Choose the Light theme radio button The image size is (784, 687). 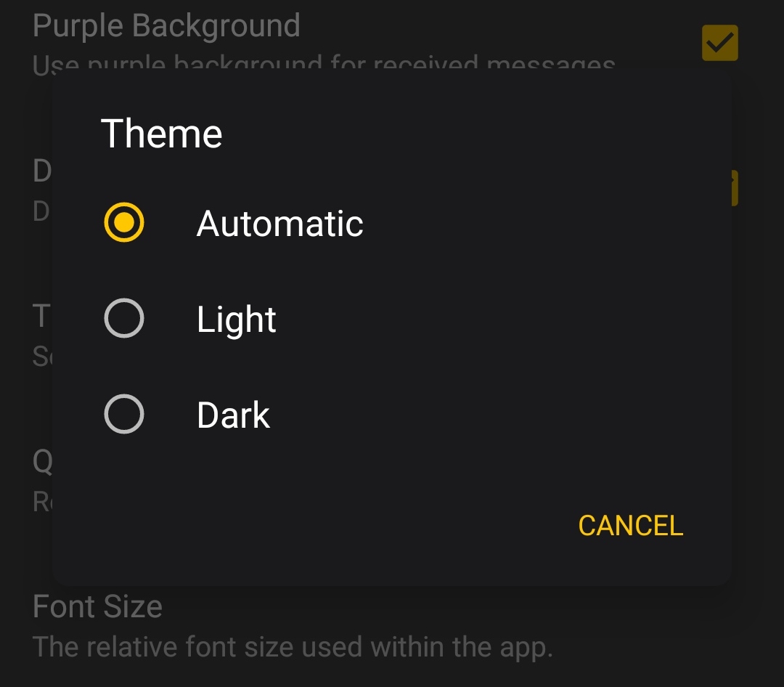click(x=124, y=318)
